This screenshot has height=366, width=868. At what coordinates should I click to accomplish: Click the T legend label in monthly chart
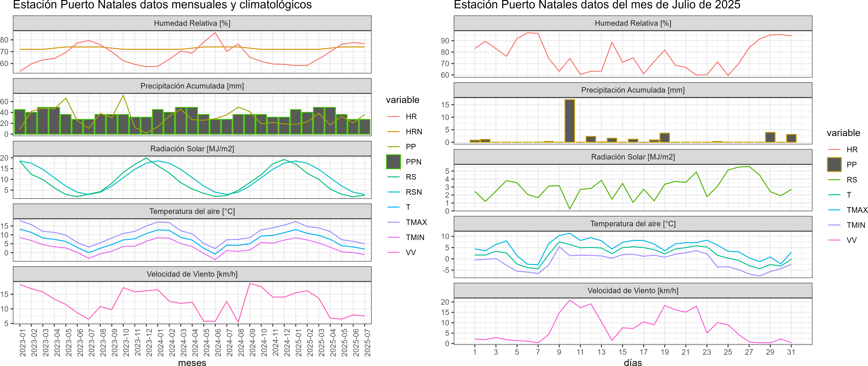click(408, 207)
